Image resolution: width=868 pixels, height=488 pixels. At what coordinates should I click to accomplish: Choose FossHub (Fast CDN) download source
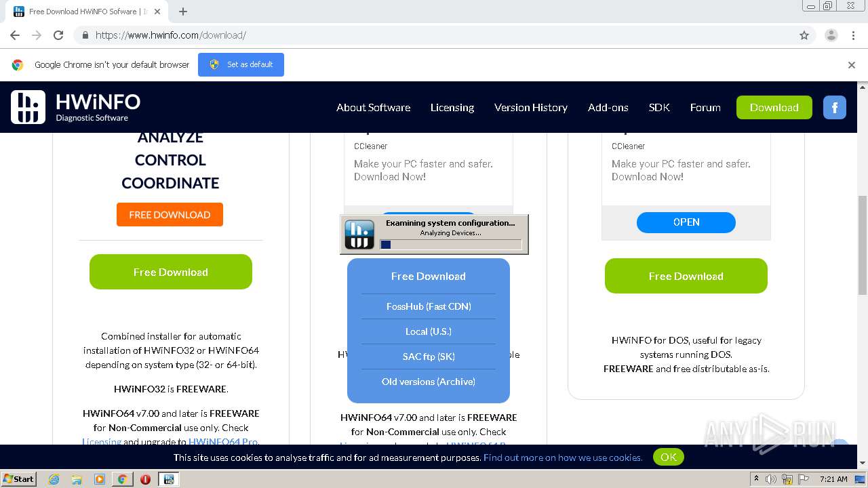pos(429,306)
